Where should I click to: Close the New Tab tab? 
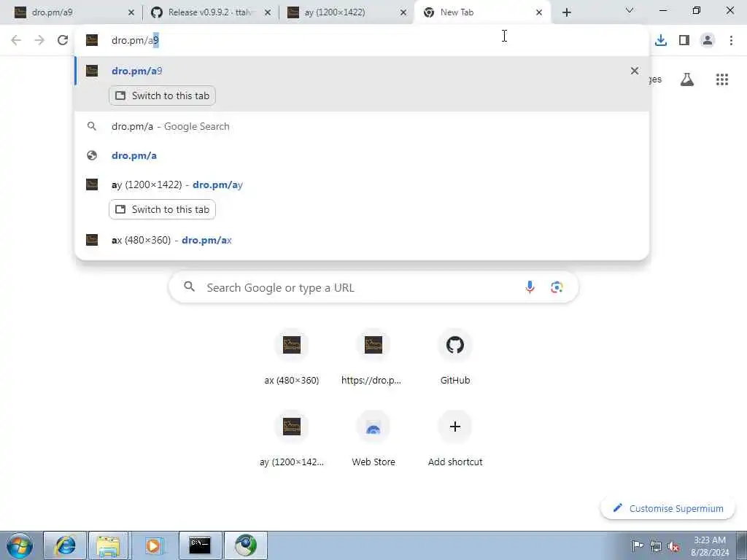click(x=539, y=13)
